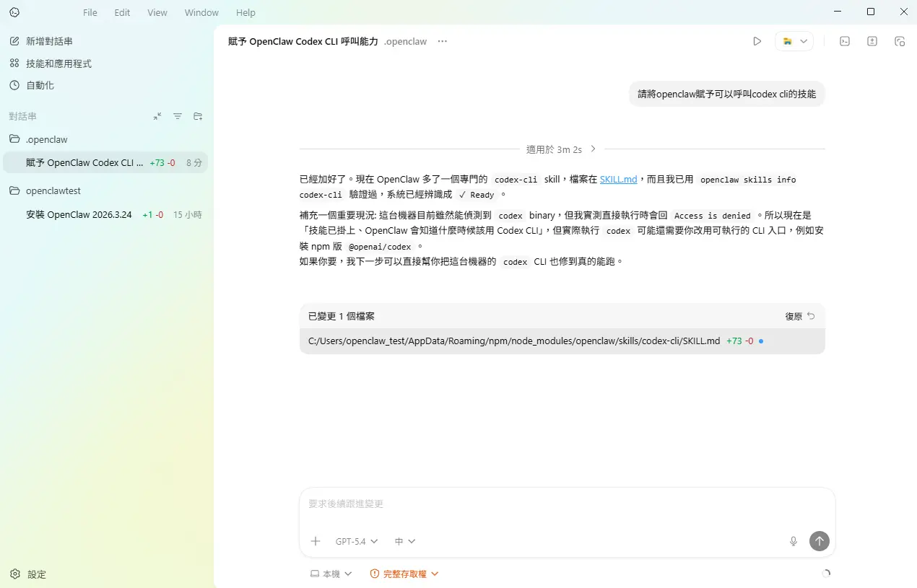This screenshot has width=917, height=588.
Task: Expand the 本機 environment dropdown
Action: tap(331, 574)
